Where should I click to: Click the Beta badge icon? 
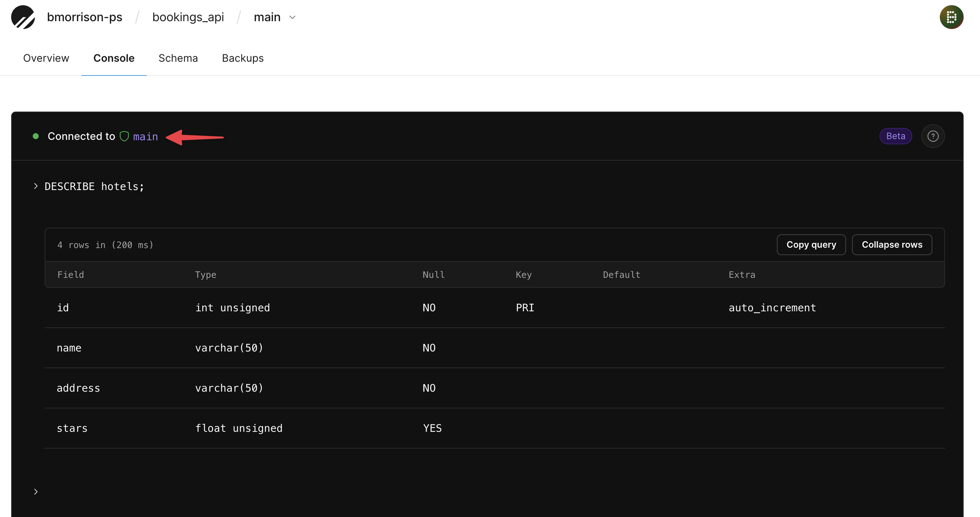(x=896, y=136)
